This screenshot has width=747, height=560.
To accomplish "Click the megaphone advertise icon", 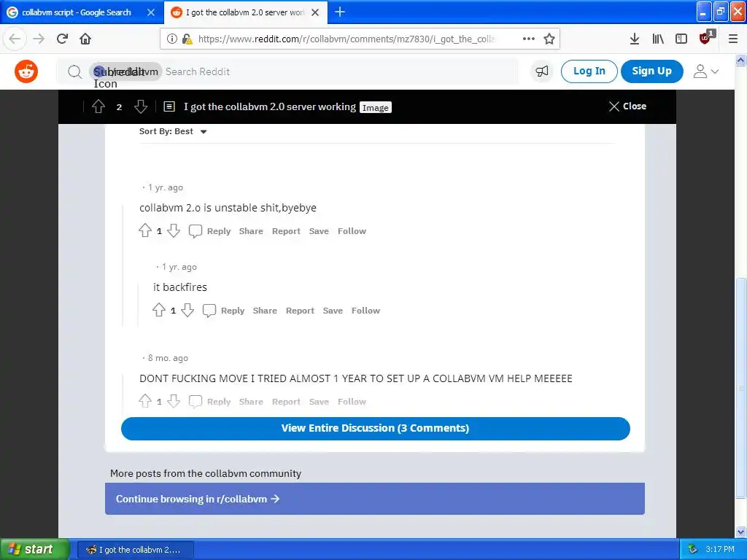I will pyautogui.click(x=542, y=71).
